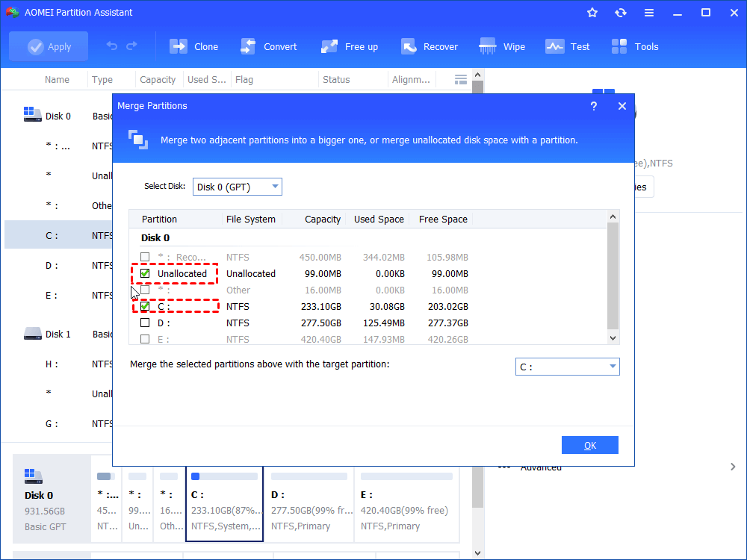Check the E: partition checkbox
This screenshot has width=747, height=560.
145,338
